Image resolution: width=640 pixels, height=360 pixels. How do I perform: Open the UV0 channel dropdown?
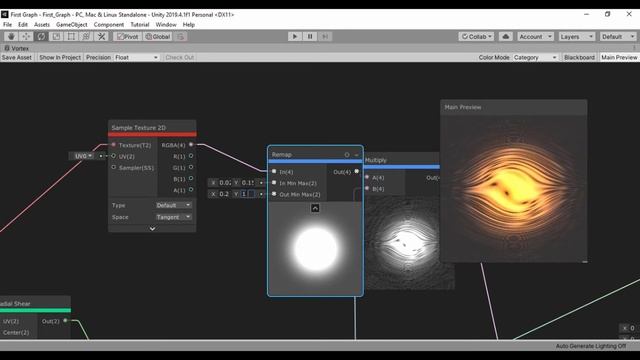pos(83,156)
